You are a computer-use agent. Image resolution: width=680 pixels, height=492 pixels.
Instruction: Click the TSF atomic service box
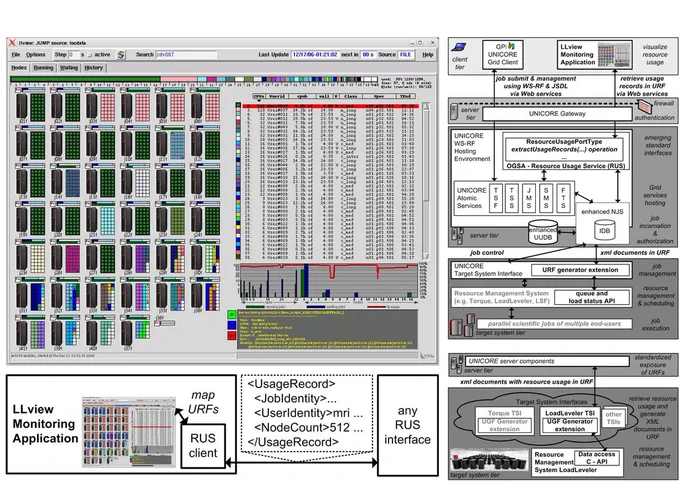(x=495, y=198)
